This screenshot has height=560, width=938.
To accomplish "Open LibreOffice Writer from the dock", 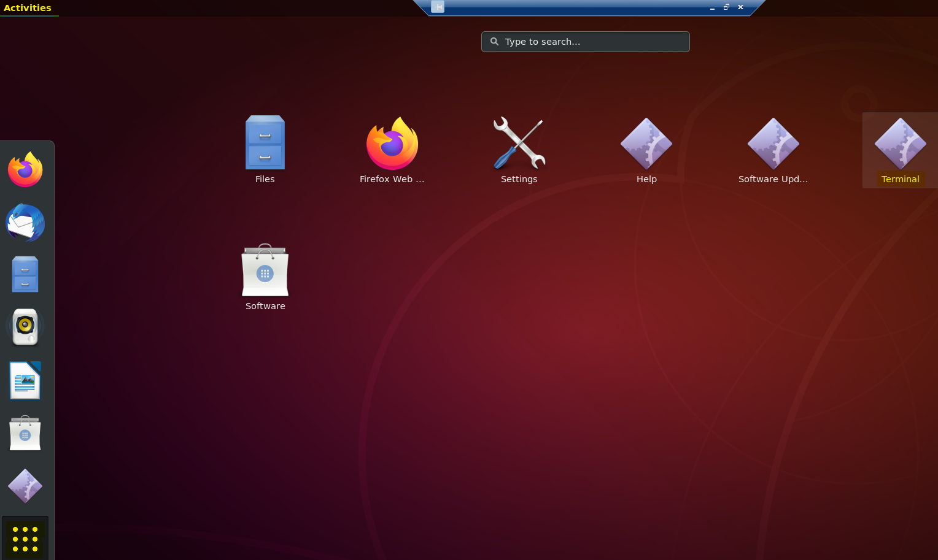I will click(x=25, y=380).
